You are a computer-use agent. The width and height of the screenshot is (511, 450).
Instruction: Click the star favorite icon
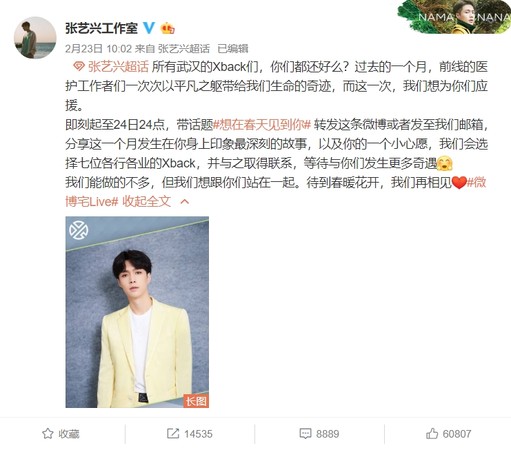(48, 434)
